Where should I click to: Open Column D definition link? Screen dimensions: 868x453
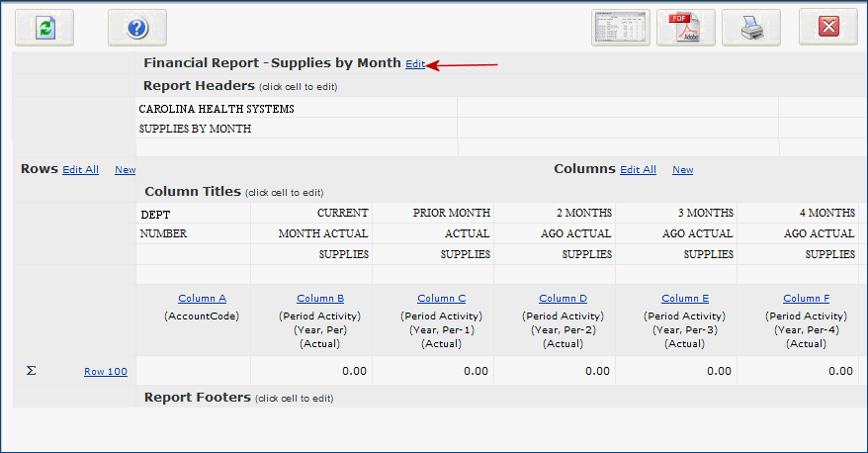pyautogui.click(x=563, y=299)
